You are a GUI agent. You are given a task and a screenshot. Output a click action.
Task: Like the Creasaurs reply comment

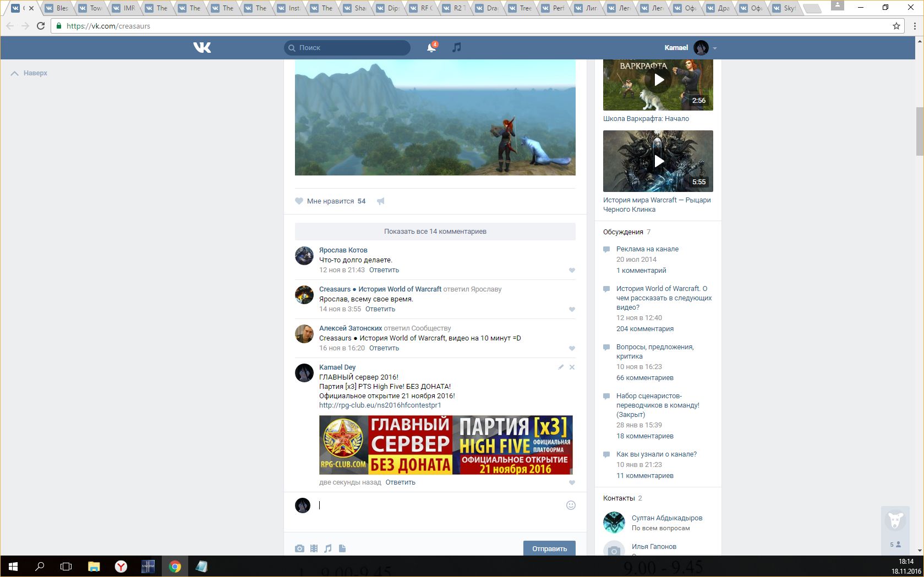click(x=572, y=309)
